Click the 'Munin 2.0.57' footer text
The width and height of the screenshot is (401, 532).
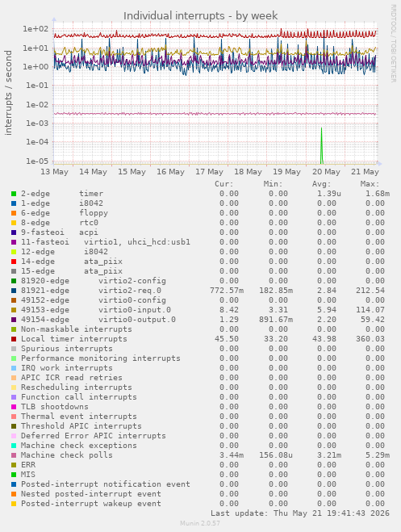coord(200,523)
